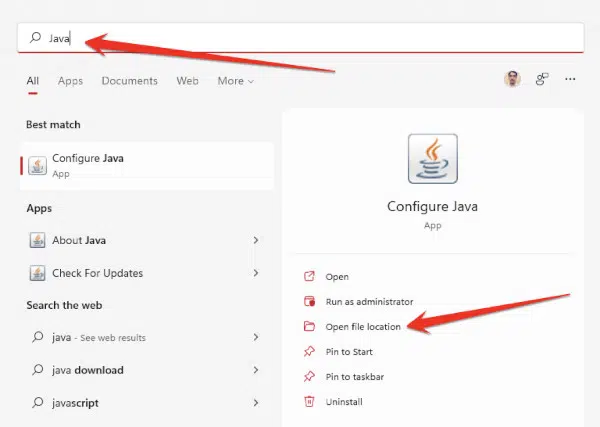Viewport: 600px width, 427px height.
Task: Click the Uninstall trash can icon
Action: 309,401
